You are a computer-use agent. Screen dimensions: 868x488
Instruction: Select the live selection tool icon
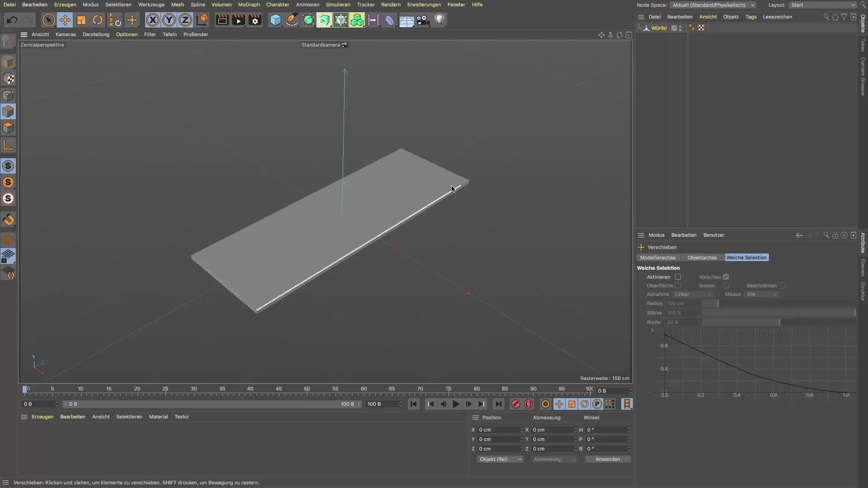click(x=48, y=20)
